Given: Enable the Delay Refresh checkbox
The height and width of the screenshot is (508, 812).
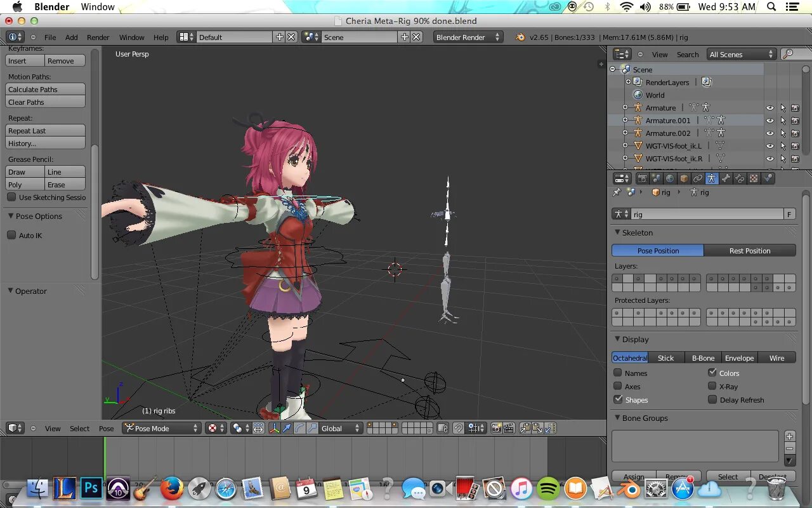Looking at the screenshot, I should (x=712, y=399).
